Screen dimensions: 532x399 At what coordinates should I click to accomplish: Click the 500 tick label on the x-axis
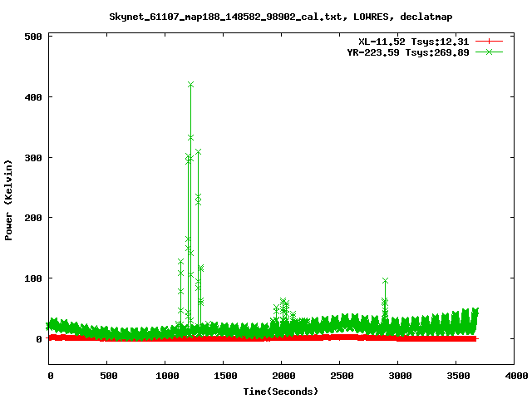pyautogui.click(x=107, y=377)
